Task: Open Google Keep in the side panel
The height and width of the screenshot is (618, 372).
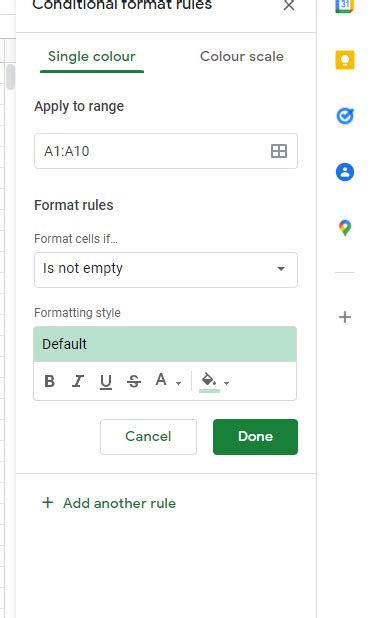Action: [345, 60]
